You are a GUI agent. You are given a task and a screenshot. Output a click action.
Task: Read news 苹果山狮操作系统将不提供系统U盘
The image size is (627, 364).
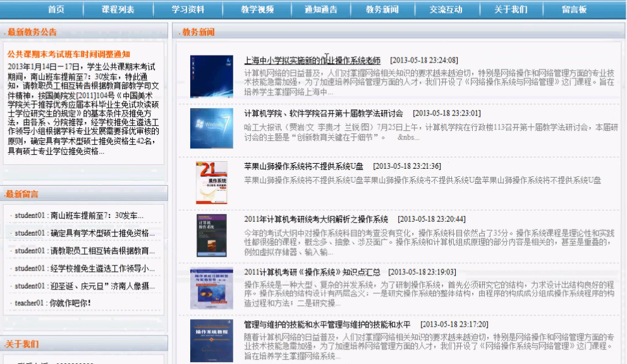[303, 166]
